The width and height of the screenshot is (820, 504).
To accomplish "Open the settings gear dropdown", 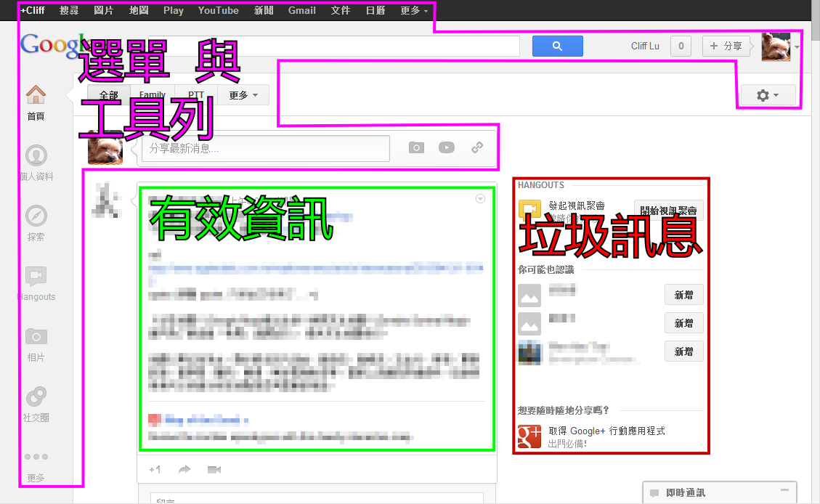I will (x=768, y=95).
